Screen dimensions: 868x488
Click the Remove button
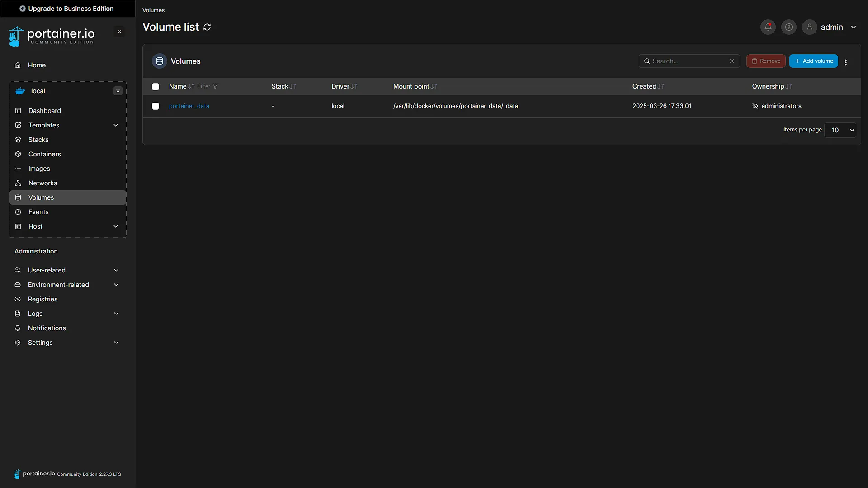coord(766,61)
